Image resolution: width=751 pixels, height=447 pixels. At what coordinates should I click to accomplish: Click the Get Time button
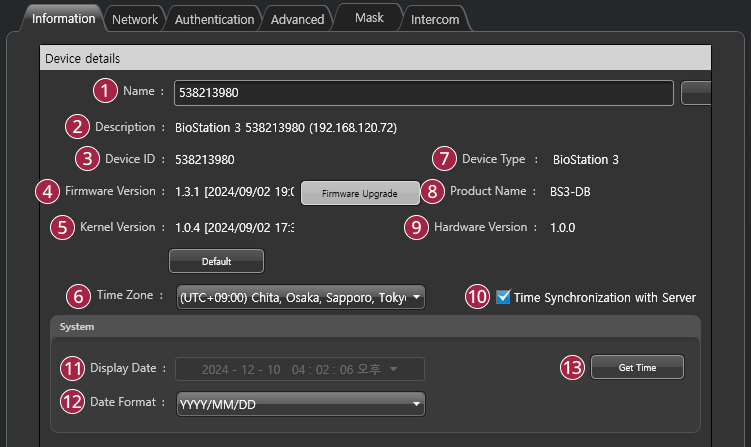pos(637,367)
